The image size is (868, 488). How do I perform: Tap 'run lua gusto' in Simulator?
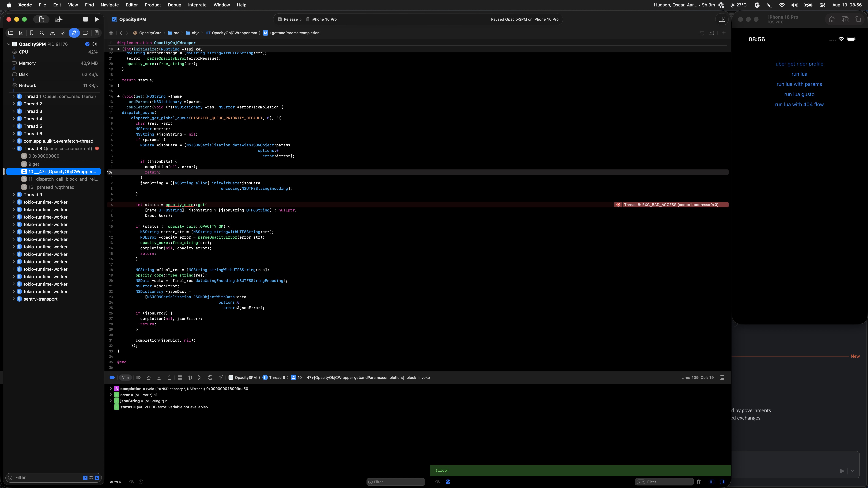[x=799, y=94]
